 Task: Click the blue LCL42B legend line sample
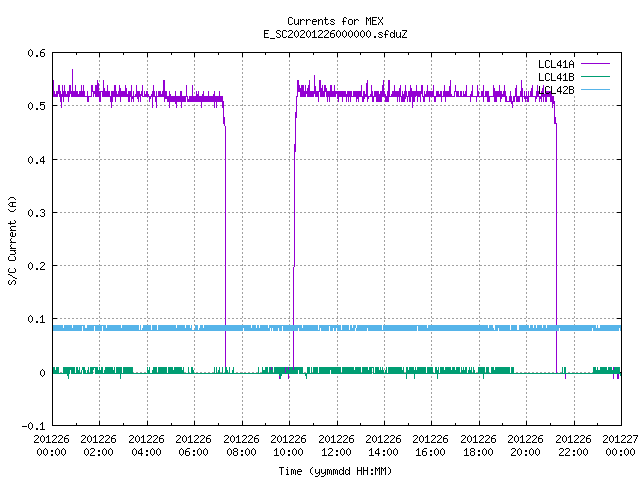595,89
